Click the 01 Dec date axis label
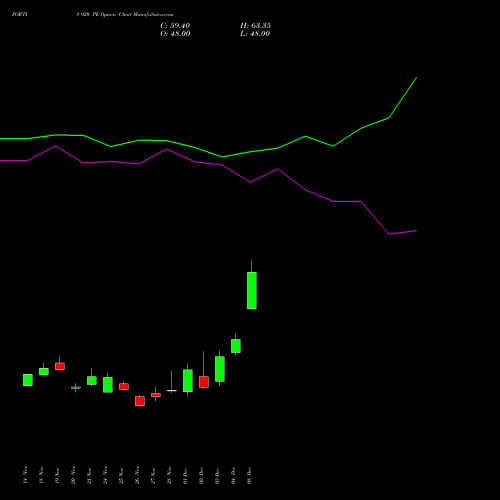This screenshot has width=500, height=500. coord(185,476)
